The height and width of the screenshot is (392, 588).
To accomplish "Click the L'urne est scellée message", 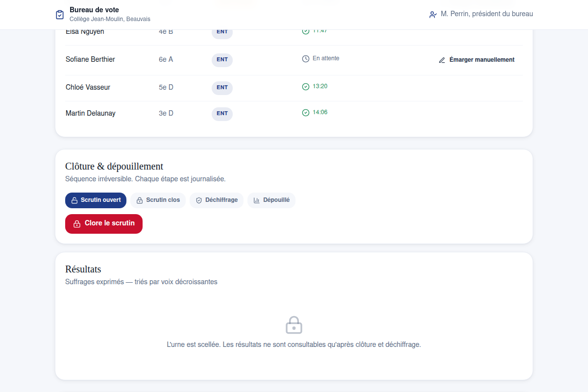I will pos(294,344).
